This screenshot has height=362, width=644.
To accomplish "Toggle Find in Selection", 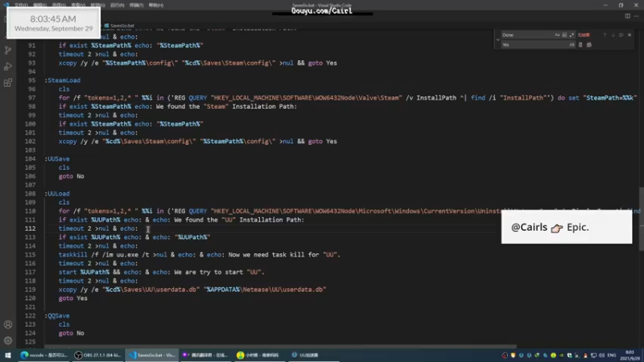I will (x=621, y=35).
